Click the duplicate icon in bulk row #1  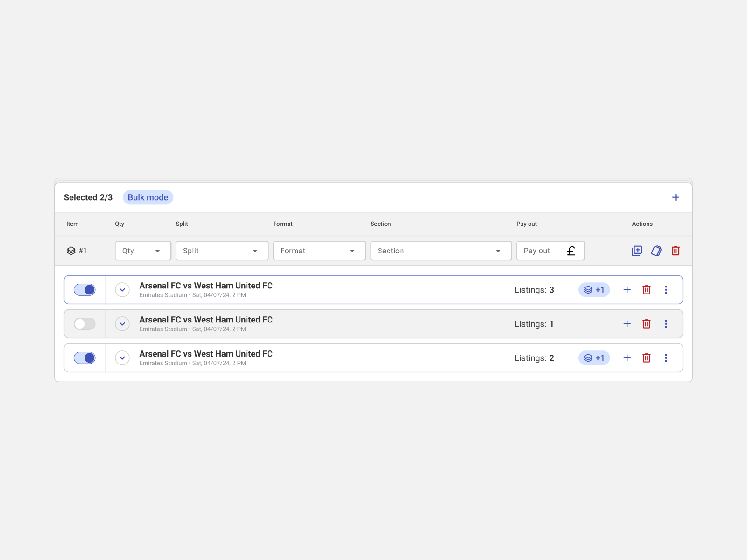637,251
